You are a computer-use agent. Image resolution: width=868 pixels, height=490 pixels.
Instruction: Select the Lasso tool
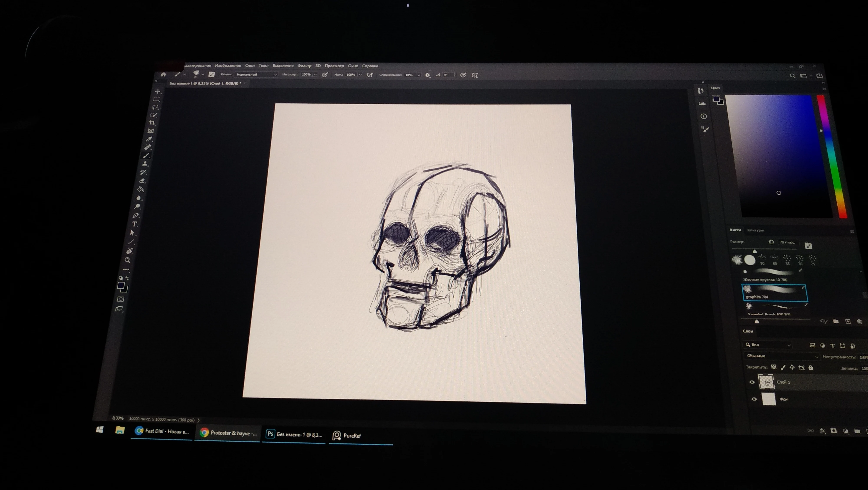(x=155, y=107)
